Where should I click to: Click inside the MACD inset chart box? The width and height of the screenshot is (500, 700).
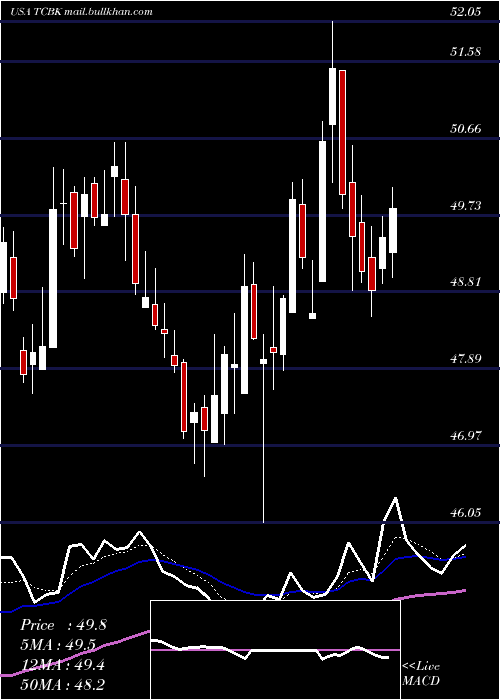[275, 650]
